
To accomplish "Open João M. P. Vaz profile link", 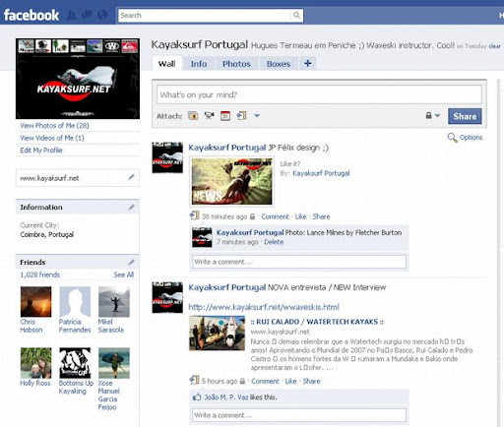I will pyautogui.click(x=226, y=397).
